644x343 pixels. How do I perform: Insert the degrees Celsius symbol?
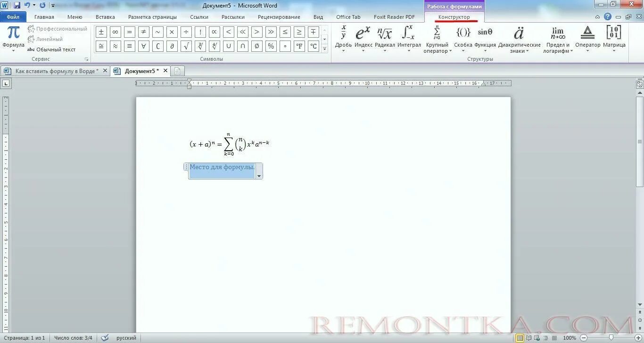point(313,46)
